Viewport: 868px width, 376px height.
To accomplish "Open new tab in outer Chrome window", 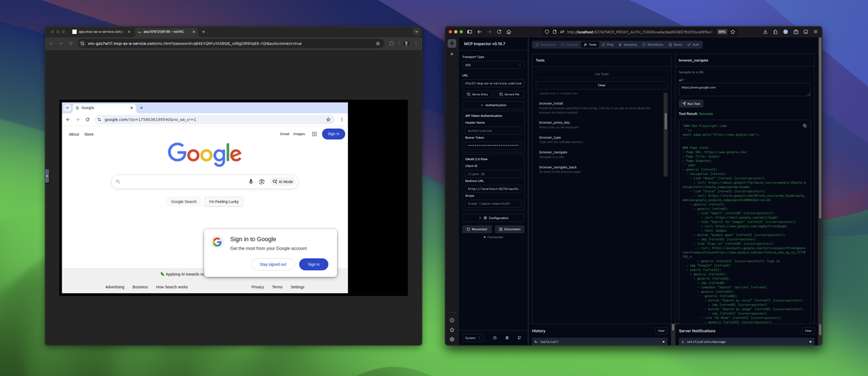I will pos(203,31).
